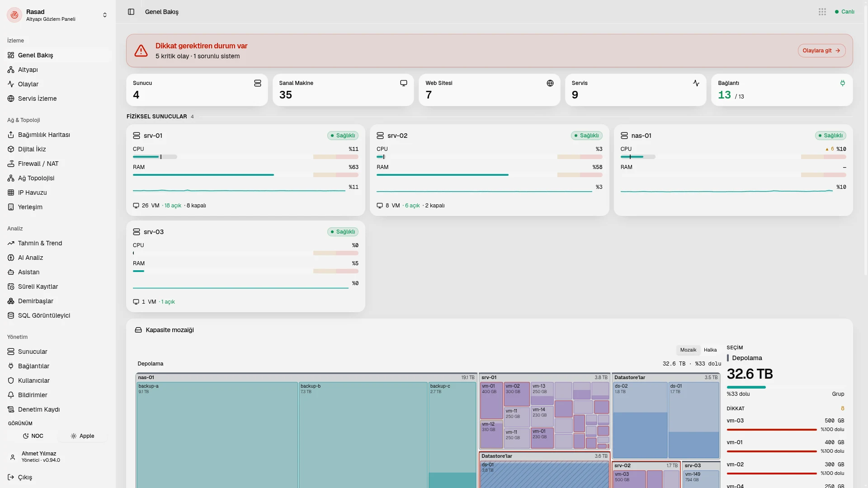Toggle the sidebar collapse icon
This screenshot has width=868, height=488.
click(x=131, y=12)
